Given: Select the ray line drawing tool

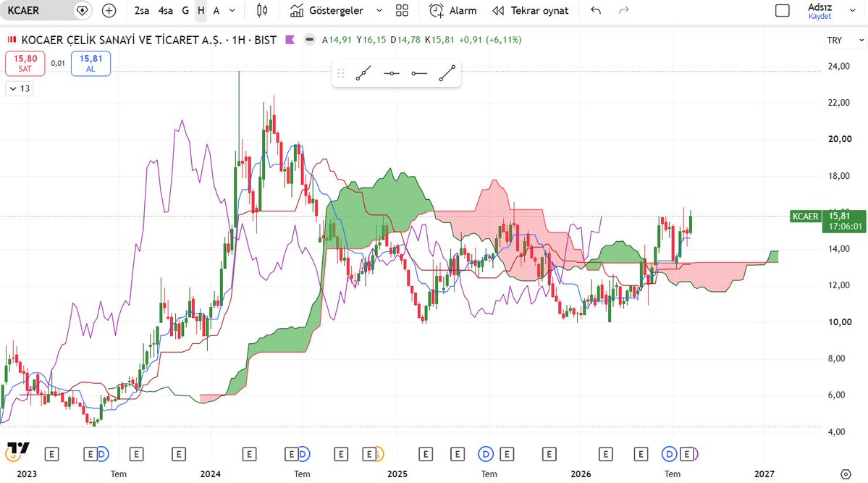Looking at the screenshot, I should [x=363, y=73].
